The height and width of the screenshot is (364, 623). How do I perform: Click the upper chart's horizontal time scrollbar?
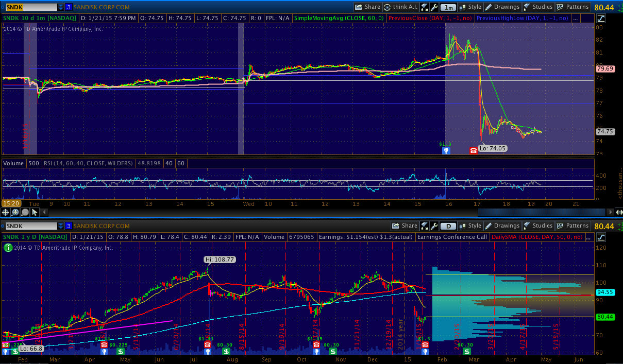541,212
